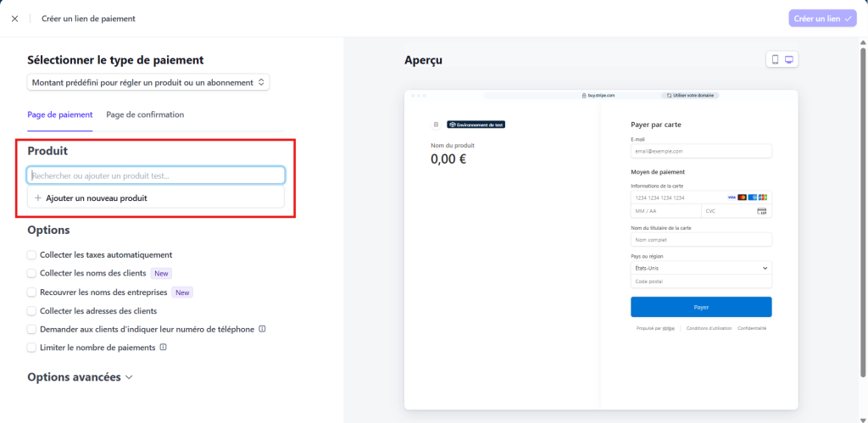This screenshot has height=423, width=868.
Task: Click info icon beside phone number option
Action: click(x=262, y=329)
